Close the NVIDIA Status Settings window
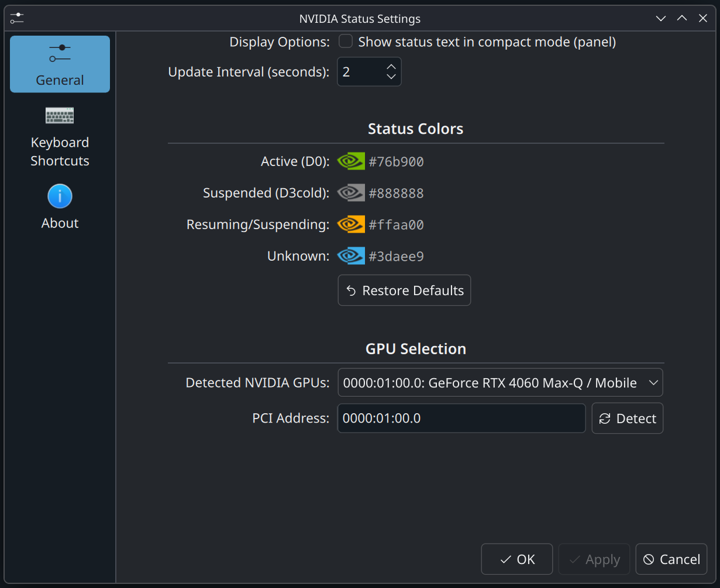The height and width of the screenshot is (588, 720). click(703, 19)
